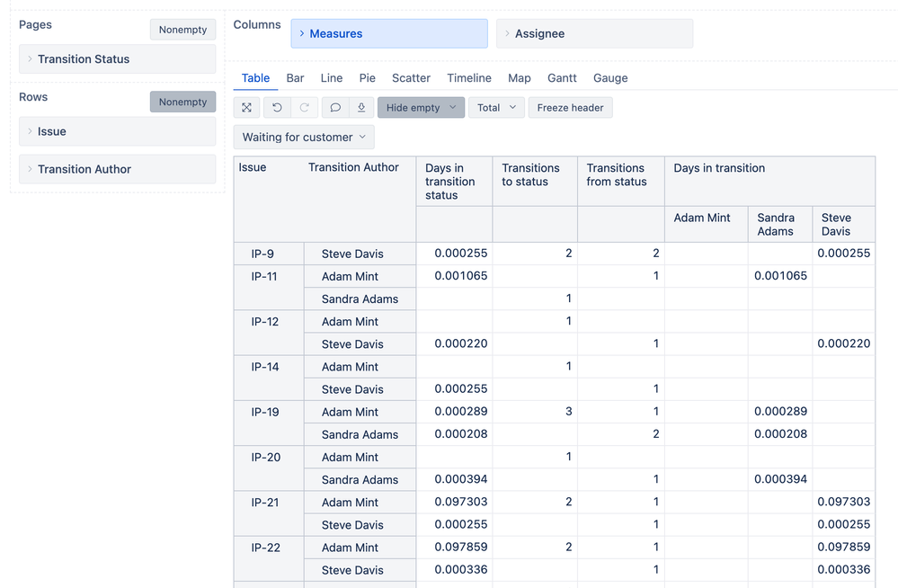Click the 0.000289 days in transition status cell
898x588 pixels.
[x=454, y=412]
